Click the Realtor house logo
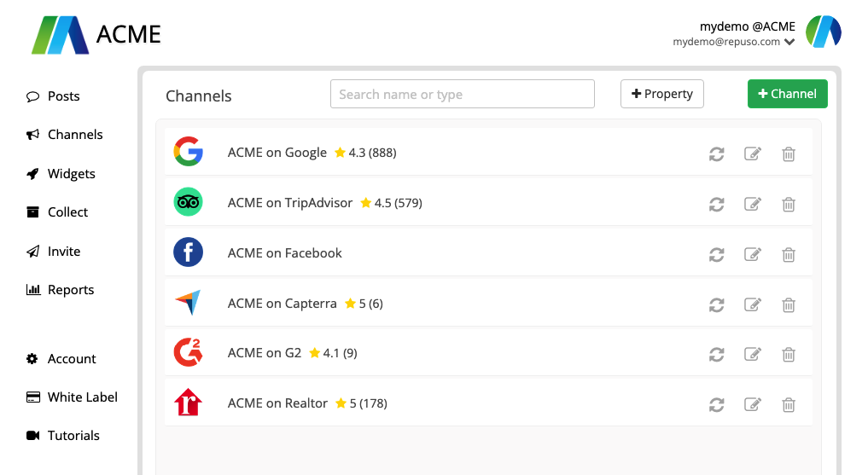868x475 pixels. click(x=189, y=402)
